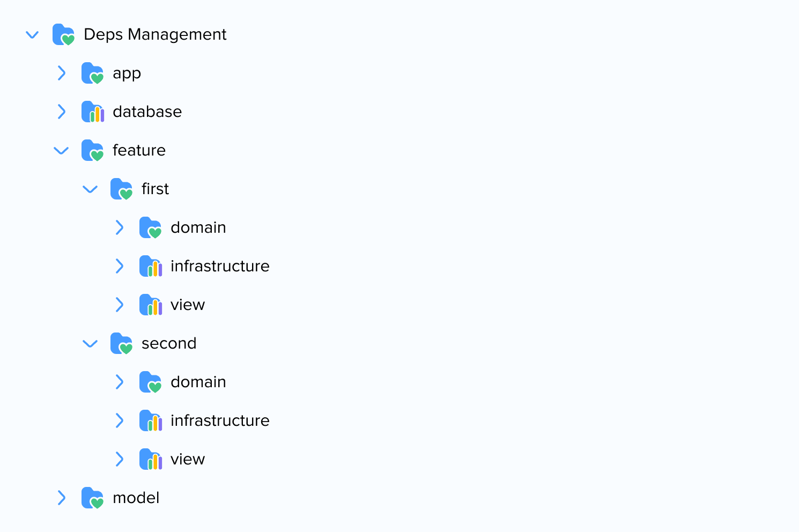This screenshot has height=532, width=799.
Task: Click the Deps Management folder icon
Action: 63,35
